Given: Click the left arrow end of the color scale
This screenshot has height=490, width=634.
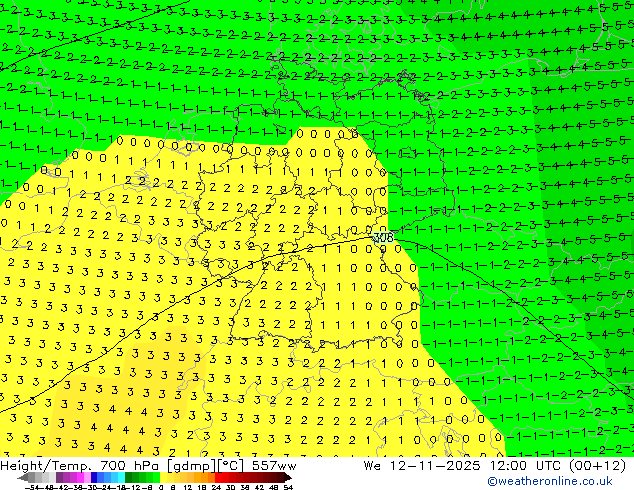Looking at the screenshot, I should [x=23, y=477].
